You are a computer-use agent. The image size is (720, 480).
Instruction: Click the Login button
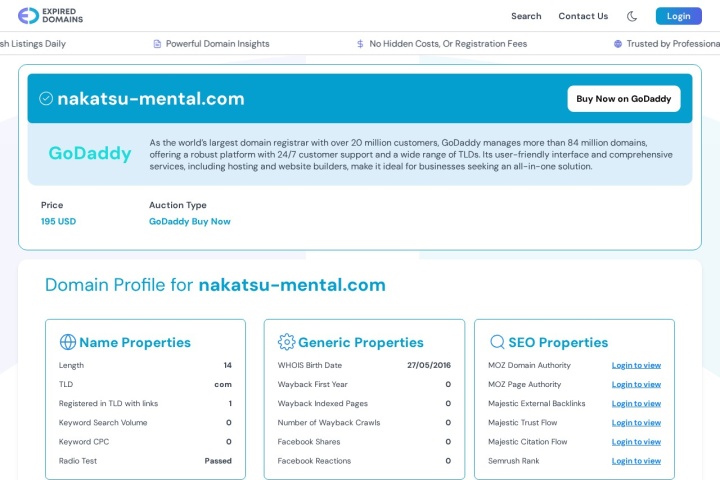(x=678, y=16)
